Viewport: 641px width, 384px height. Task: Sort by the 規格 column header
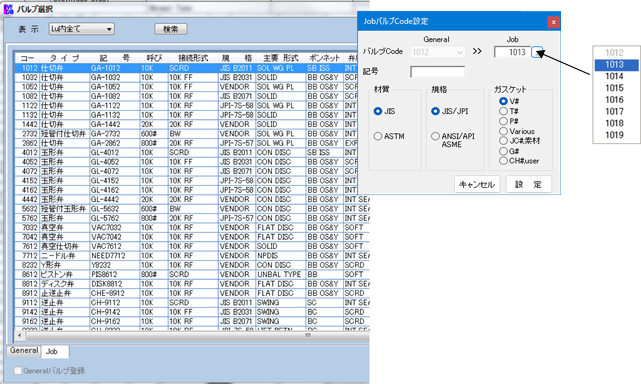pyautogui.click(x=237, y=58)
